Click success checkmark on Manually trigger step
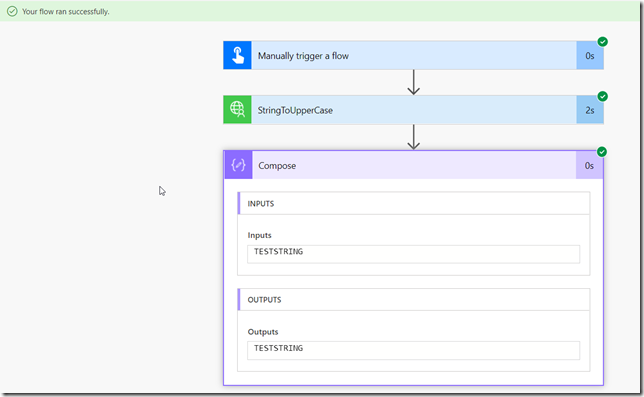The height and width of the screenshot is (397, 644). (603, 41)
